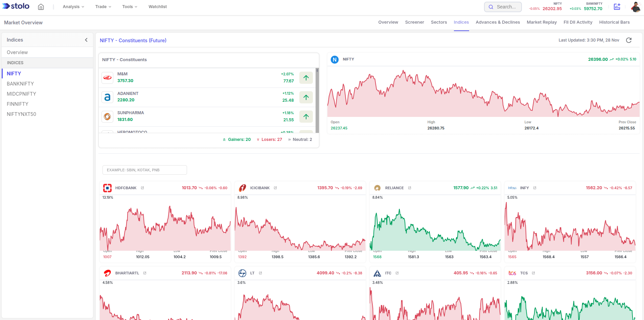Collapse the Indices sidebar panel
This screenshot has width=644, height=320.
click(x=86, y=40)
